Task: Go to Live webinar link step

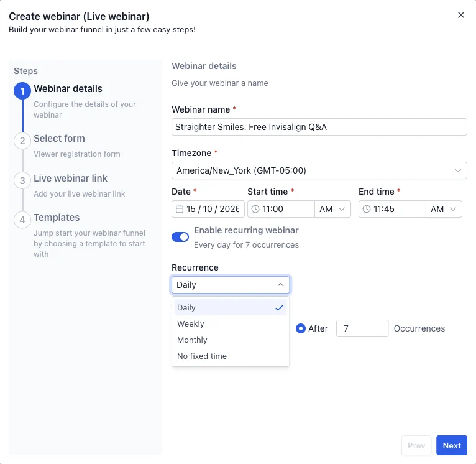Action: point(70,179)
